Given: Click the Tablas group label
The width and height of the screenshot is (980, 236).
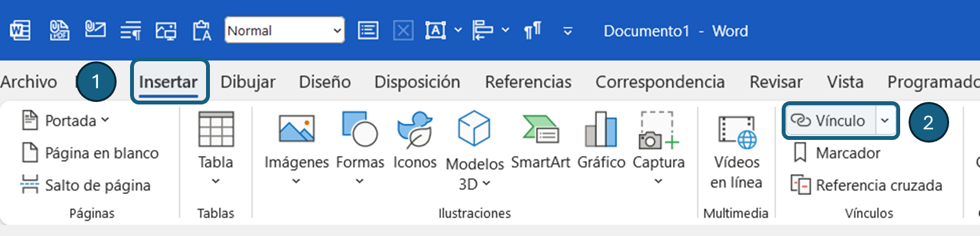Looking at the screenshot, I should click(216, 213).
